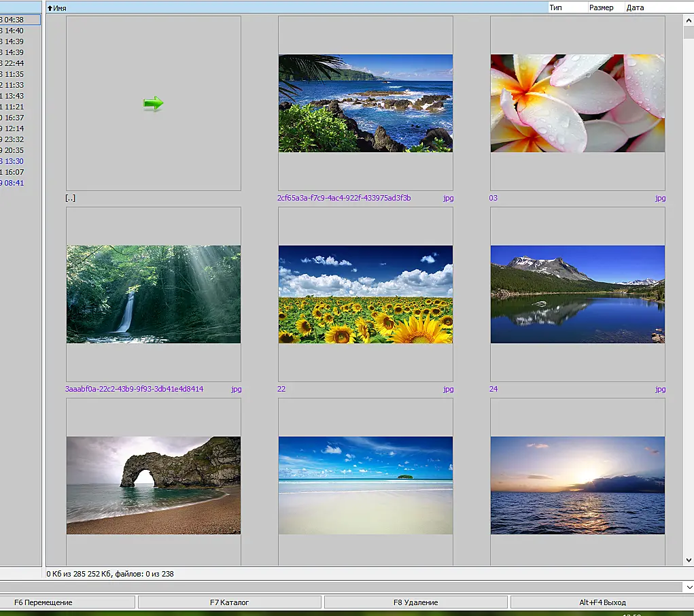Click the scrollbar down arrow
694x616 pixels.
(x=689, y=560)
